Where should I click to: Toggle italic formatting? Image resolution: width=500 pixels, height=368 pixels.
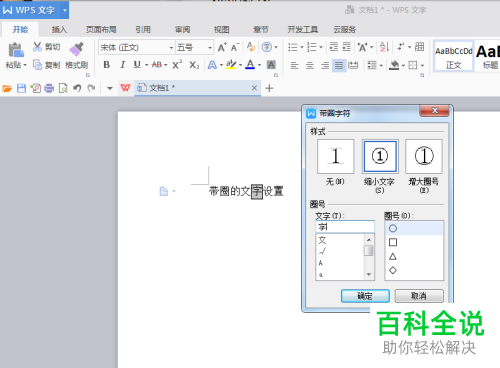click(122, 65)
